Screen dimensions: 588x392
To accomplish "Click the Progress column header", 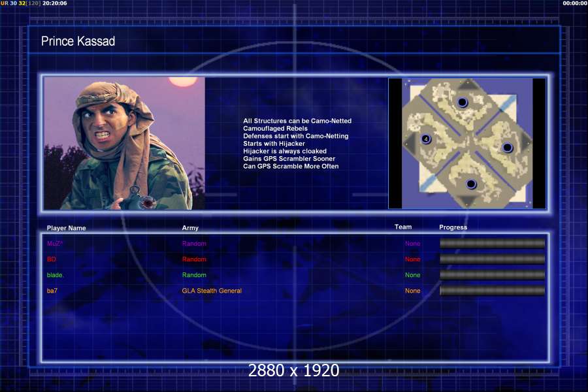I will (x=453, y=227).
